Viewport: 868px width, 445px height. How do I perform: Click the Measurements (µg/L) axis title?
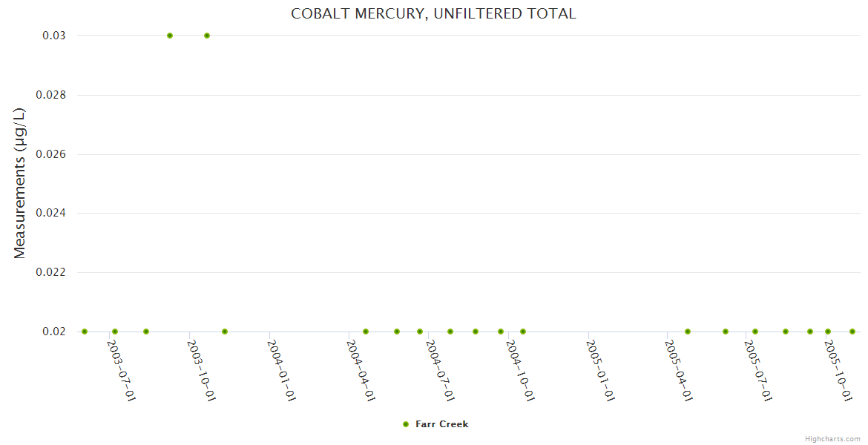(20, 183)
